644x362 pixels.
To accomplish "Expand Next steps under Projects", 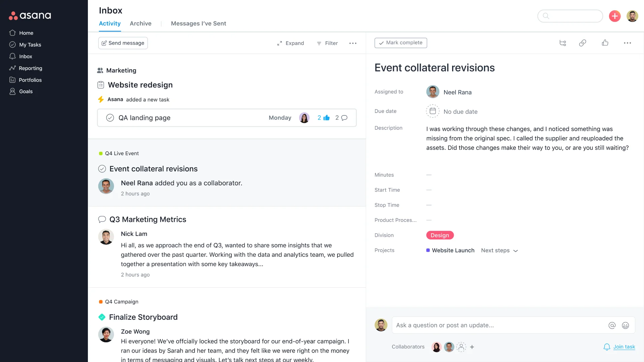I will pyautogui.click(x=499, y=250).
